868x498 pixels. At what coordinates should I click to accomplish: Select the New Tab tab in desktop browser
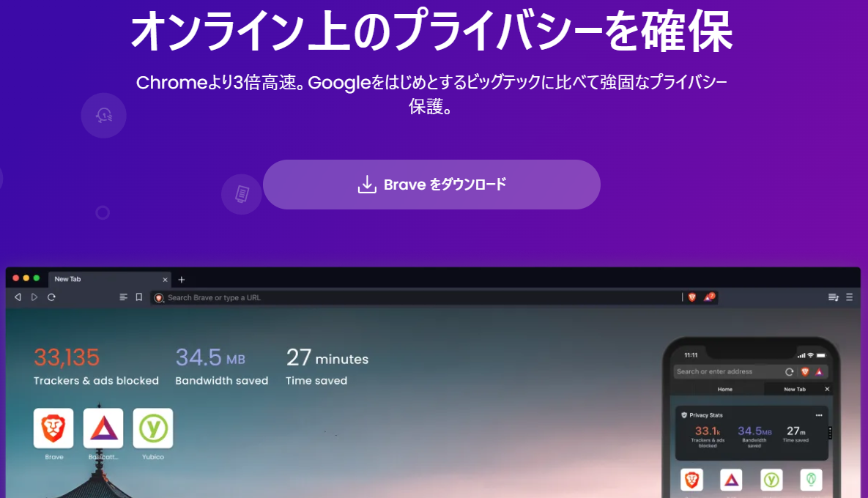pos(103,279)
